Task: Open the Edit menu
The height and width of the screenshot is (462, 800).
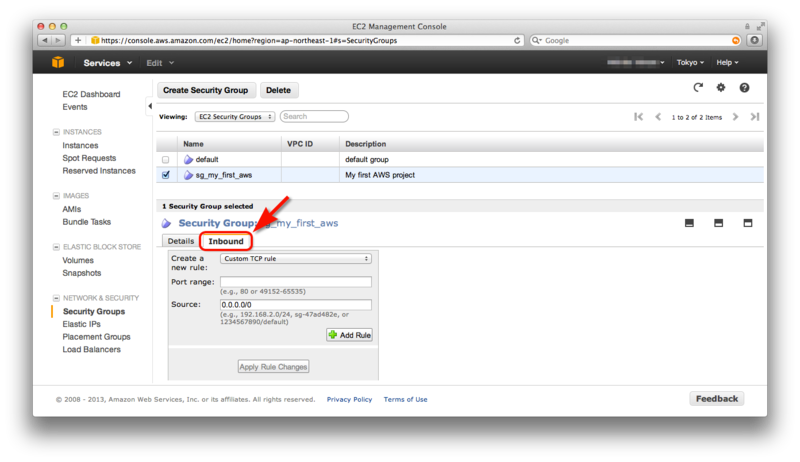Action: (160, 63)
